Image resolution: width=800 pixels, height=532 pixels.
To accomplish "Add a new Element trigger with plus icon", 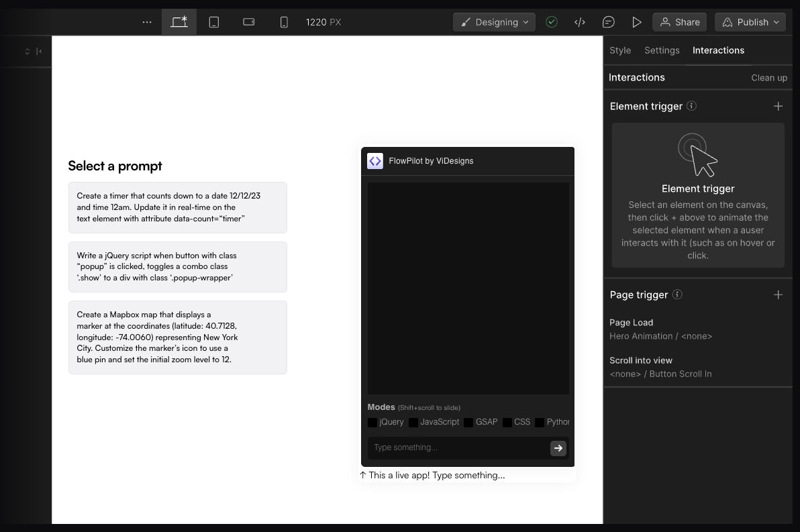I will pyautogui.click(x=779, y=106).
